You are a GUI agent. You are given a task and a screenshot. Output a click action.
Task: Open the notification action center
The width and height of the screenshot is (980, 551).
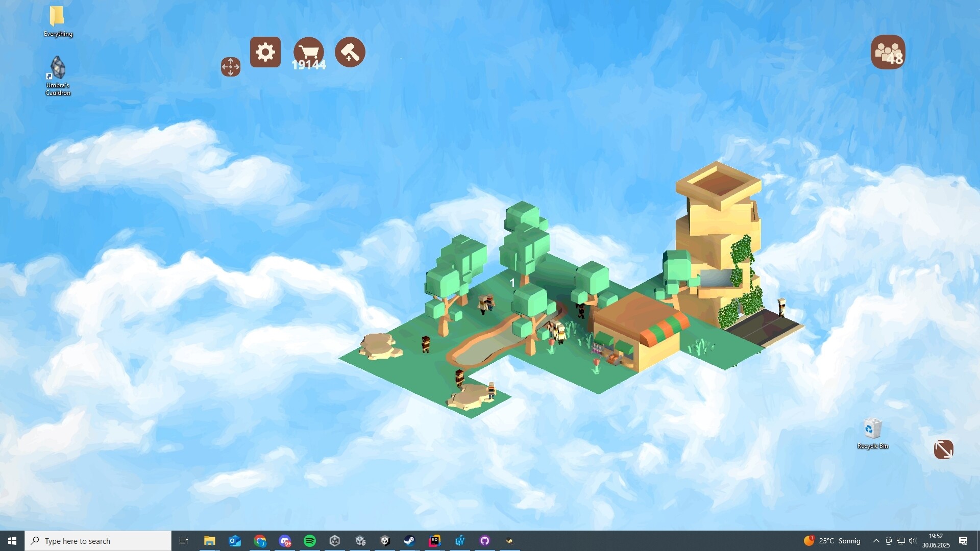[x=964, y=541]
